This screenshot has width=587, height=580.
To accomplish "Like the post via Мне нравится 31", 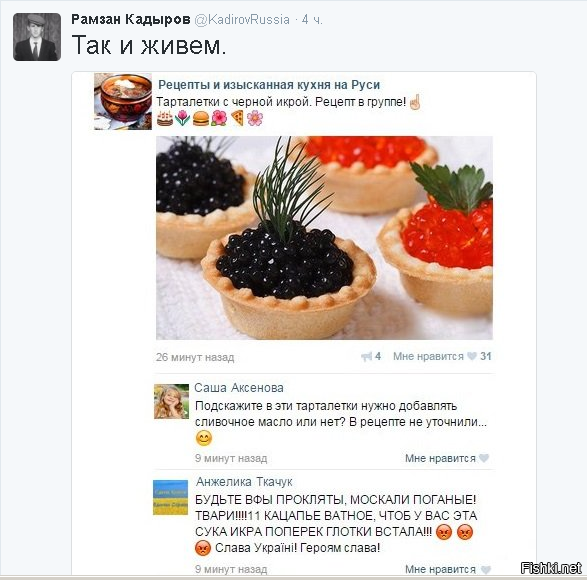I will (442, 356).
